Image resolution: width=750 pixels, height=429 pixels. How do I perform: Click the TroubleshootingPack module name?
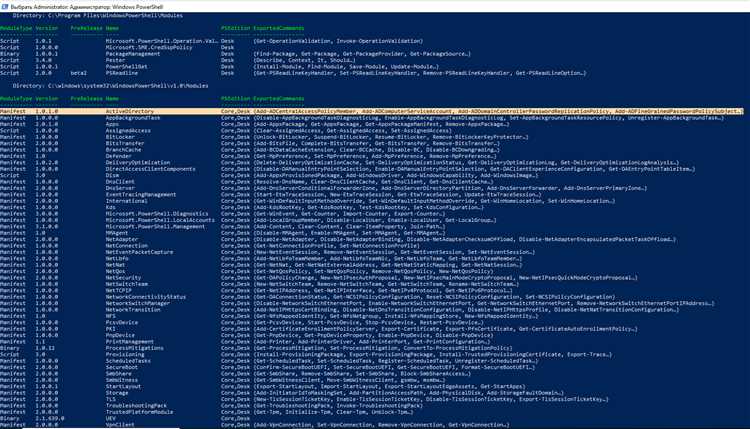(136, 406)
